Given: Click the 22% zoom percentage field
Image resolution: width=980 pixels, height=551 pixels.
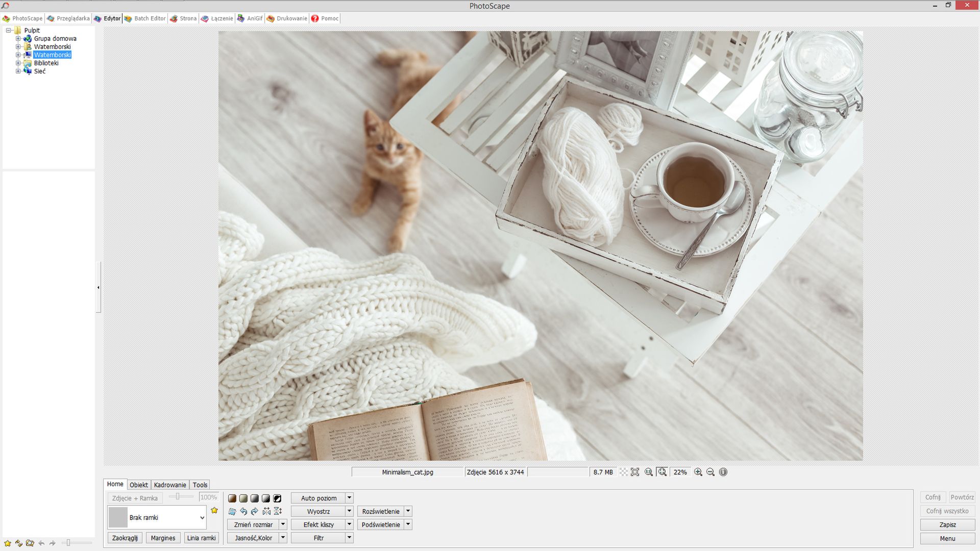Looking at the screenshot, I should [680, 472].
